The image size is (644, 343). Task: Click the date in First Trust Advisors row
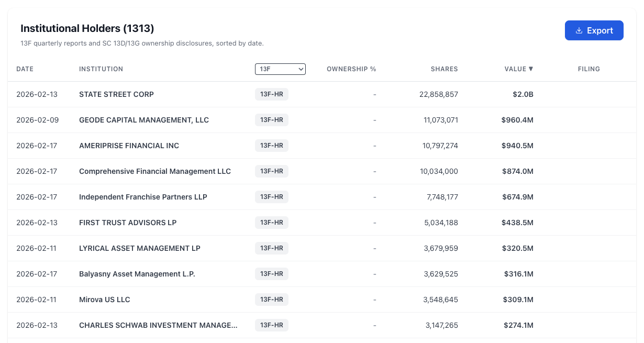(37, 223)
